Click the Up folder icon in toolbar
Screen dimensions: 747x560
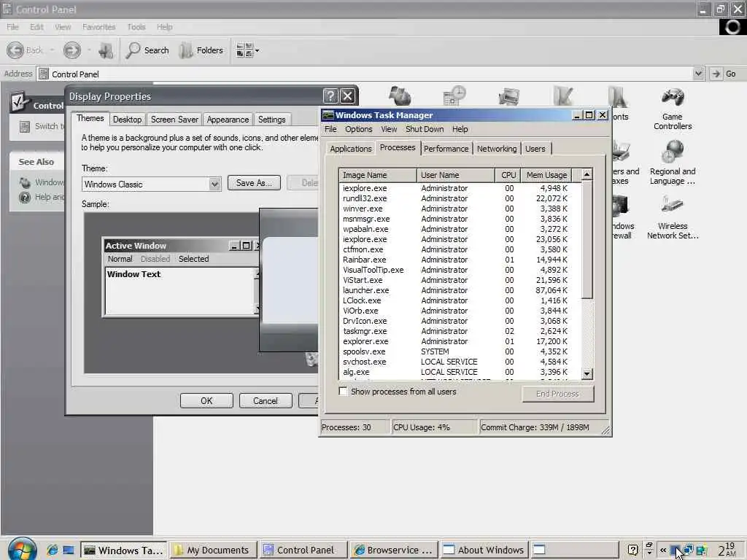pyautogui.click(x=105, y=50)
